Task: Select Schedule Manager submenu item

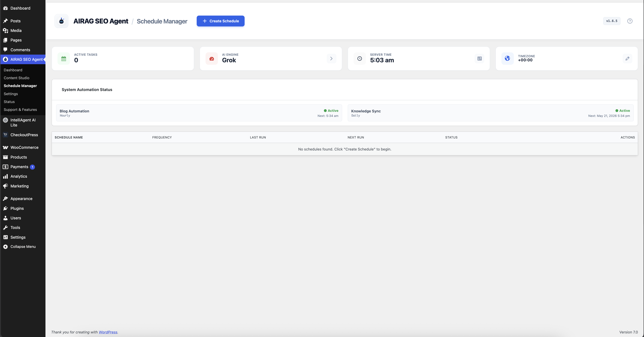Action: [20, 86]
